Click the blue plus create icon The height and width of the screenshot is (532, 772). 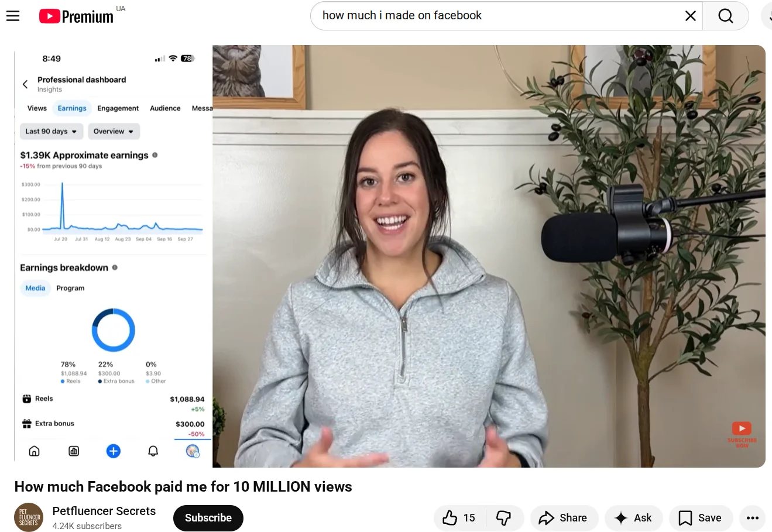[x=113, y=451]
